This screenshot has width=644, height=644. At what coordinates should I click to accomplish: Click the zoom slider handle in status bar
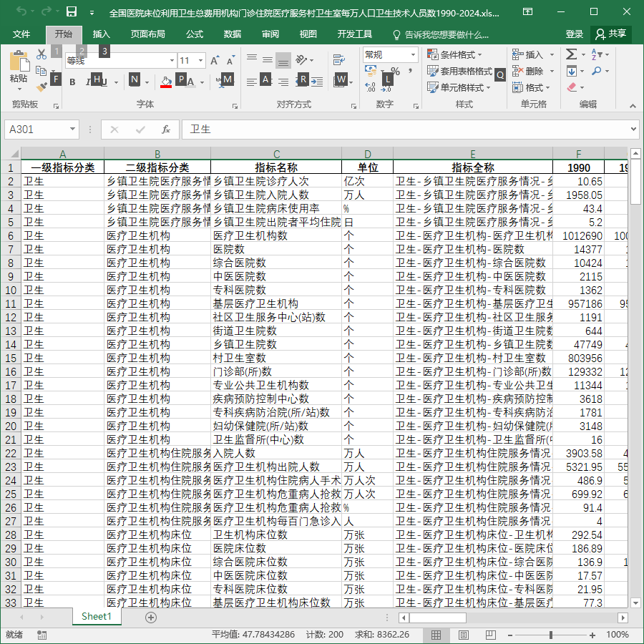(550, 635)
